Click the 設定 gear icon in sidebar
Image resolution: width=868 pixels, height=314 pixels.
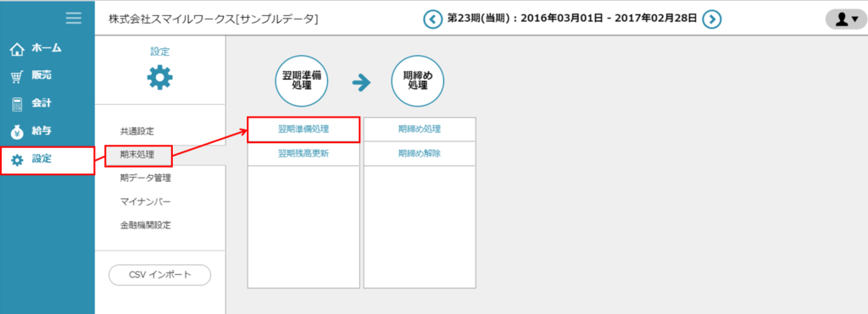click(18, 160)
